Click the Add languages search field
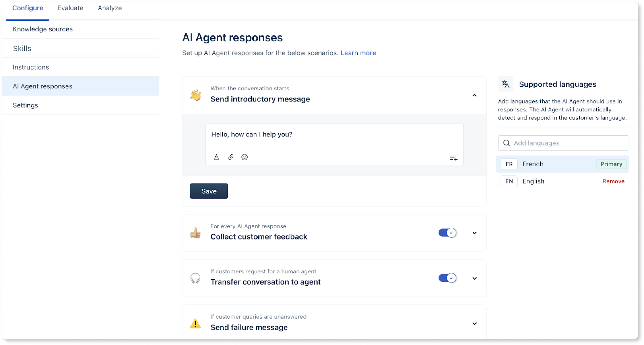Image resolution: width=644 pixels, height=345 pixels. [567, 143]
